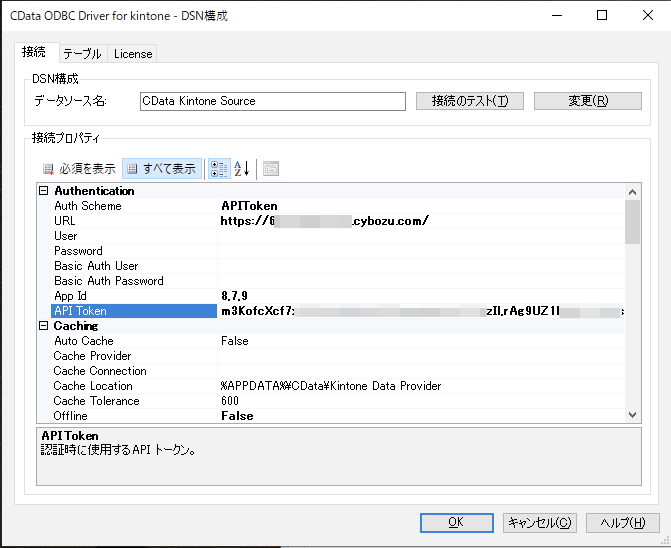Select the Auto Cache property row
This screenshot has width=671, height=548.
click(337, 341)
